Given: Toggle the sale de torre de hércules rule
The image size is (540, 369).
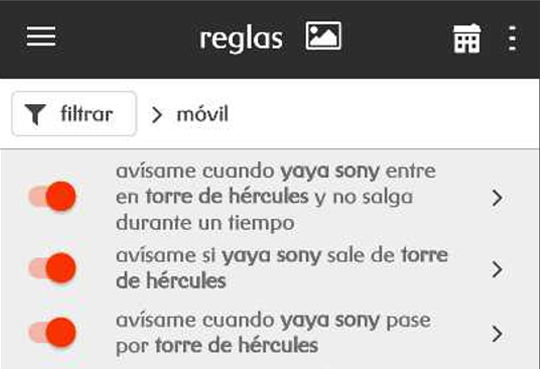Looking at the screenshot, I should click(x=52, y=268).
